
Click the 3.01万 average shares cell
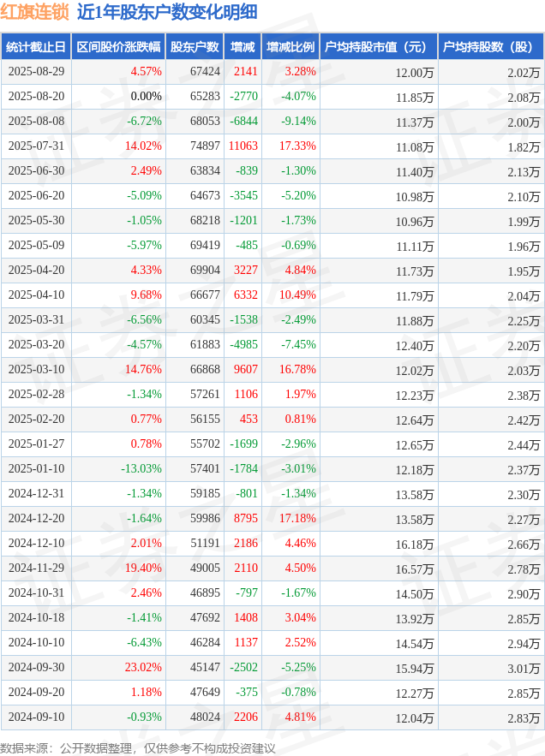(x=524, y=669)
